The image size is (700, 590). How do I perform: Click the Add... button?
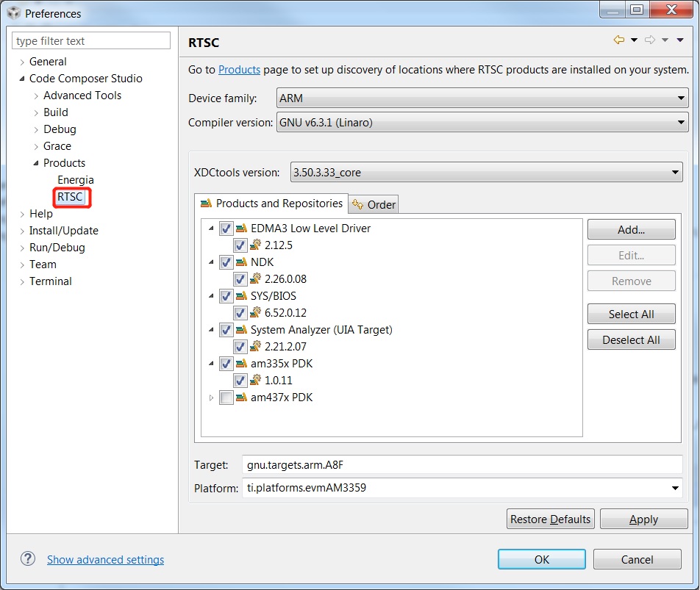click(631, 230)
